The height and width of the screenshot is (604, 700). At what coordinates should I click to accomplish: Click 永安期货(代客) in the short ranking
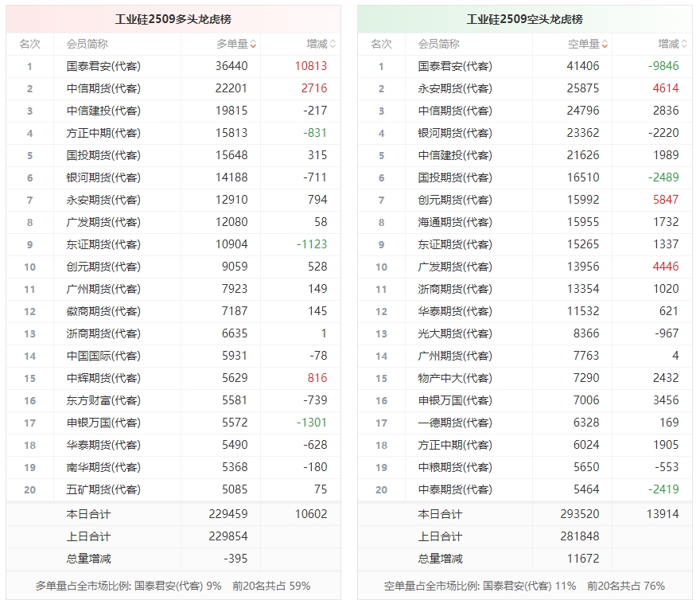pos(455,88)
